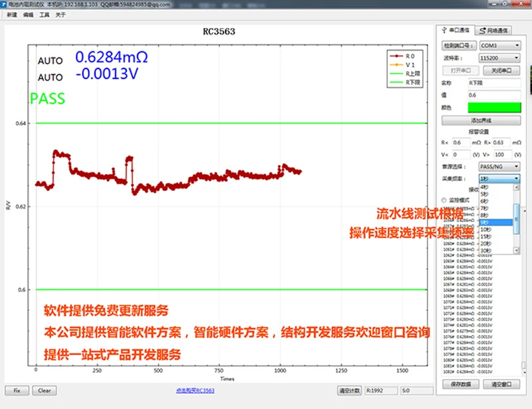Click the 清空窗口 button
Viewport: 532px width, 409px height.
coord(501,384)
